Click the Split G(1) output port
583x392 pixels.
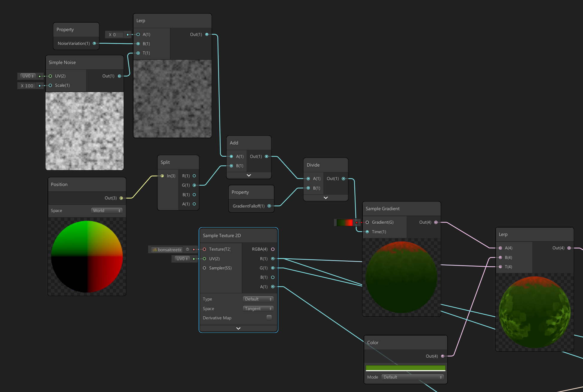[x=194, y=185]
